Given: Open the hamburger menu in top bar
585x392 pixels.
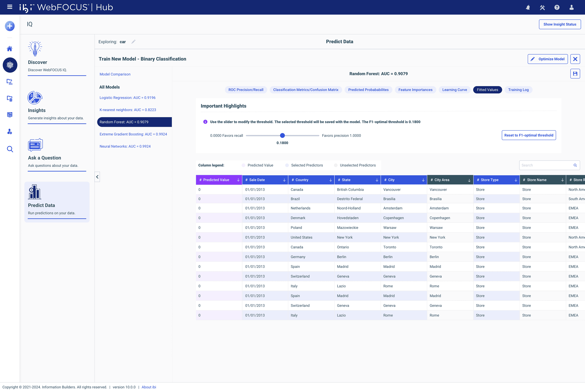Looking at the screenshot, I should point(10,7).
